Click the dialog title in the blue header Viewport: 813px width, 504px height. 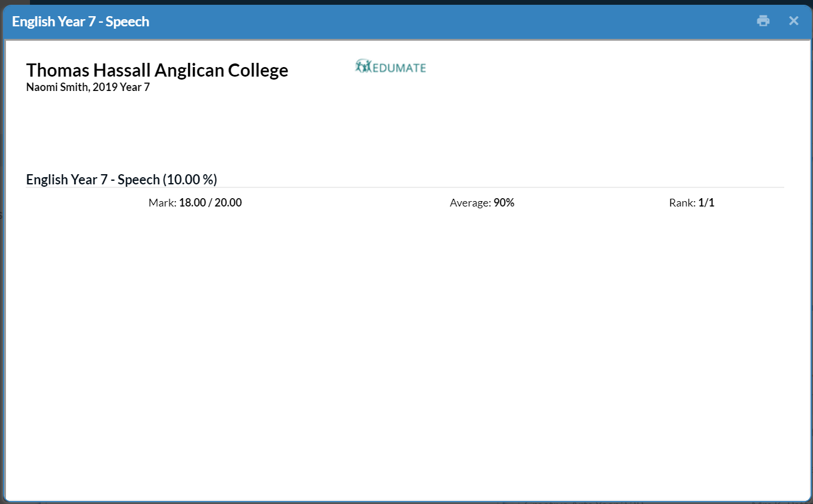point(80,22)
